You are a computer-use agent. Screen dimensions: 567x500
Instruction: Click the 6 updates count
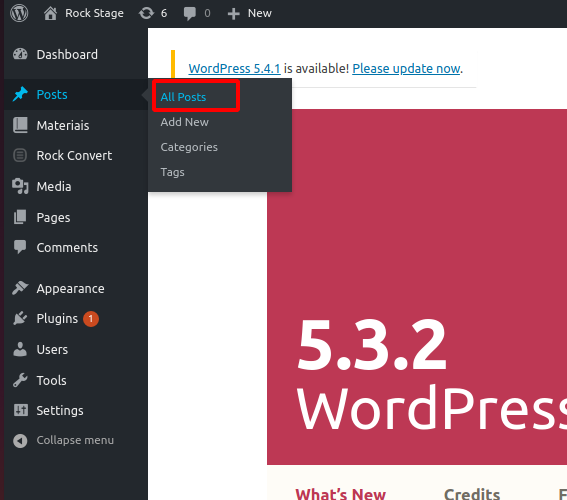(x=164, y=13)
